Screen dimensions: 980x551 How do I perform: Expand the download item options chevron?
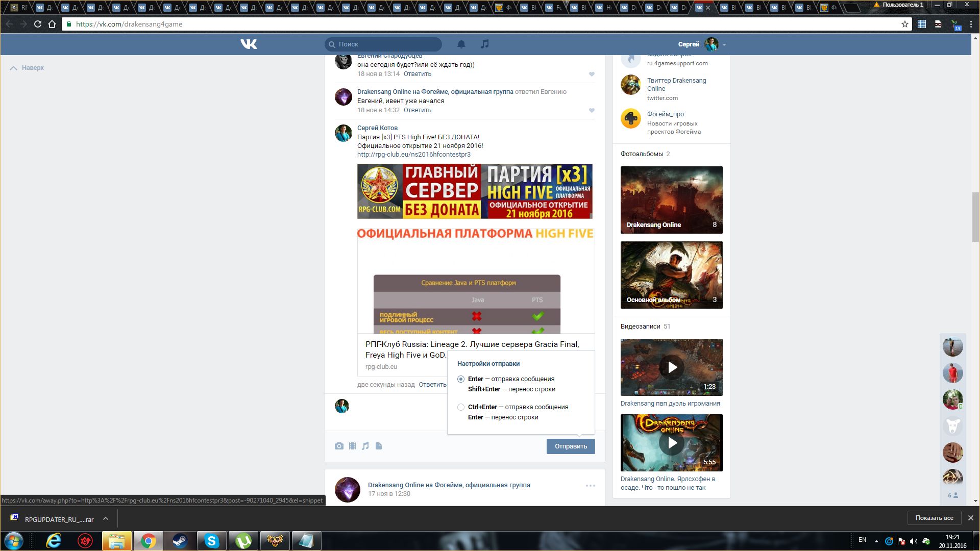tap(106, 519)
